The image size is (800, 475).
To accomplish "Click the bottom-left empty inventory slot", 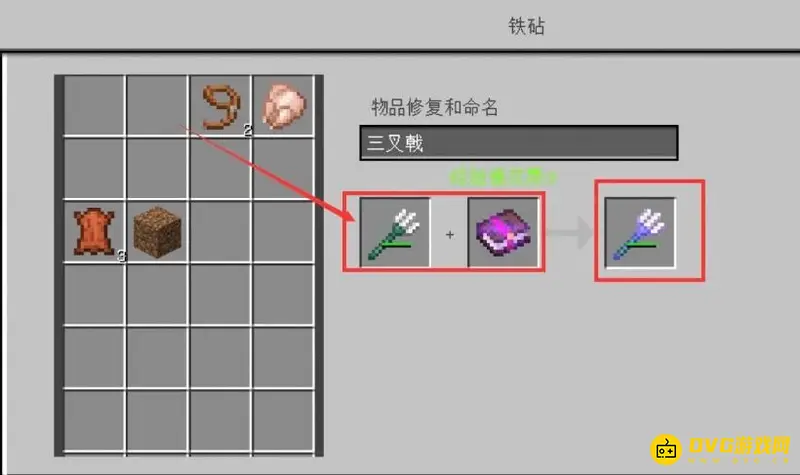I will [94, 420].
